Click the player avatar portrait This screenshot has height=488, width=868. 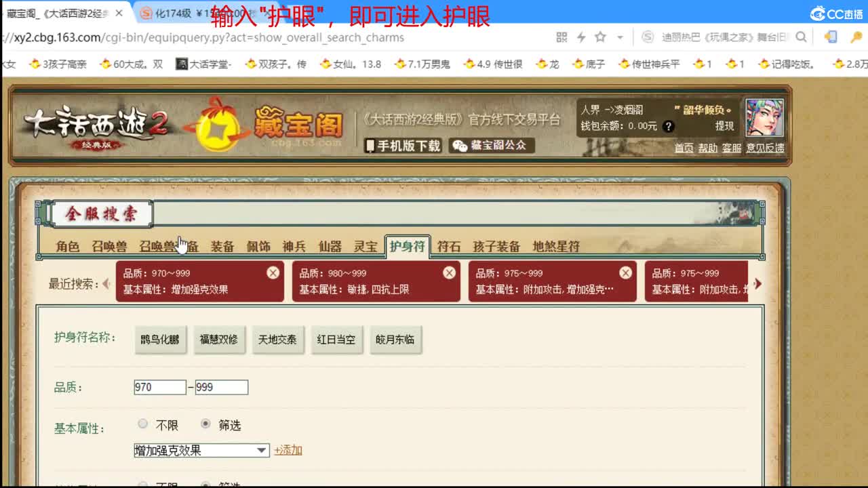764,118
